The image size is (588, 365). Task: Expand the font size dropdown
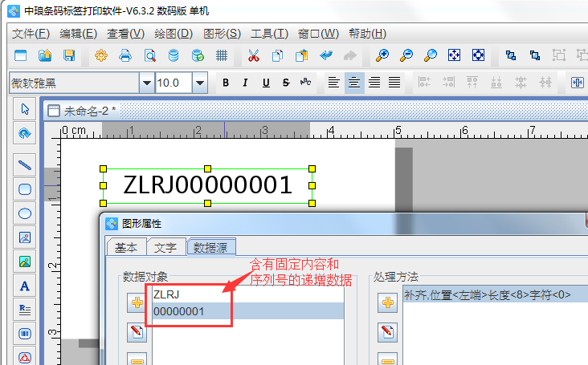pyautogui.click(x=200, y=83)
